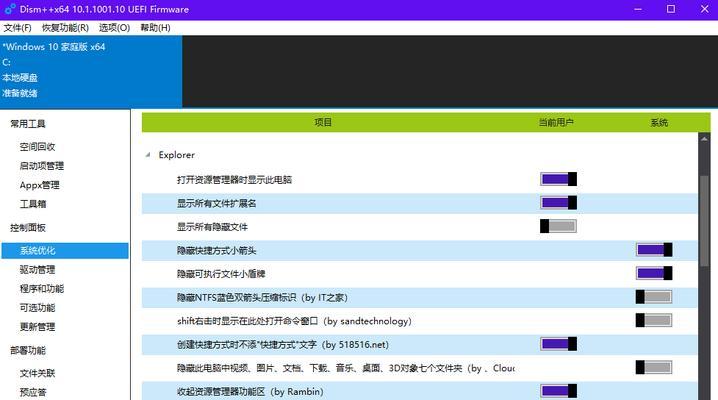
Task: Click the Dism++ app icon in title bar
Action: 10,9
